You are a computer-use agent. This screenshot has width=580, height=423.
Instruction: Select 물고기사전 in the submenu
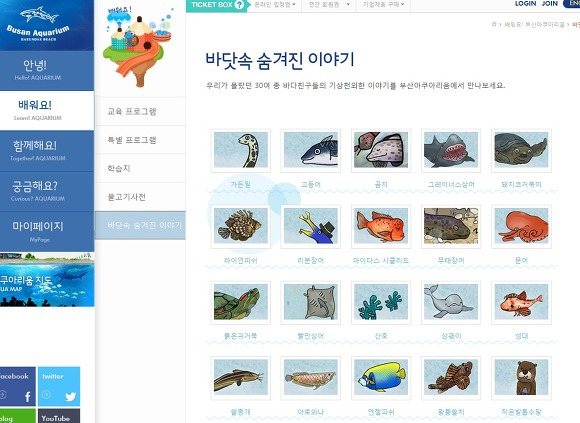coord(140,197)
